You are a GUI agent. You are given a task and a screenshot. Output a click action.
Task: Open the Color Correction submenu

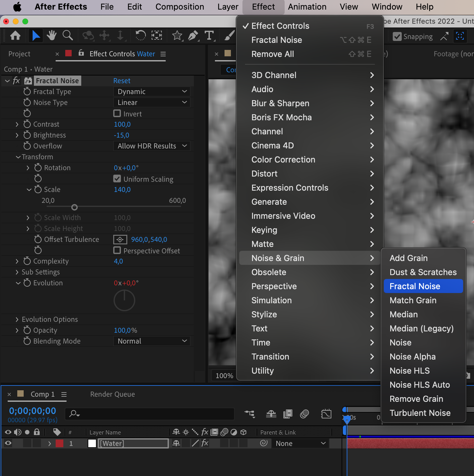pyautogui.click(x=283, y=160)
